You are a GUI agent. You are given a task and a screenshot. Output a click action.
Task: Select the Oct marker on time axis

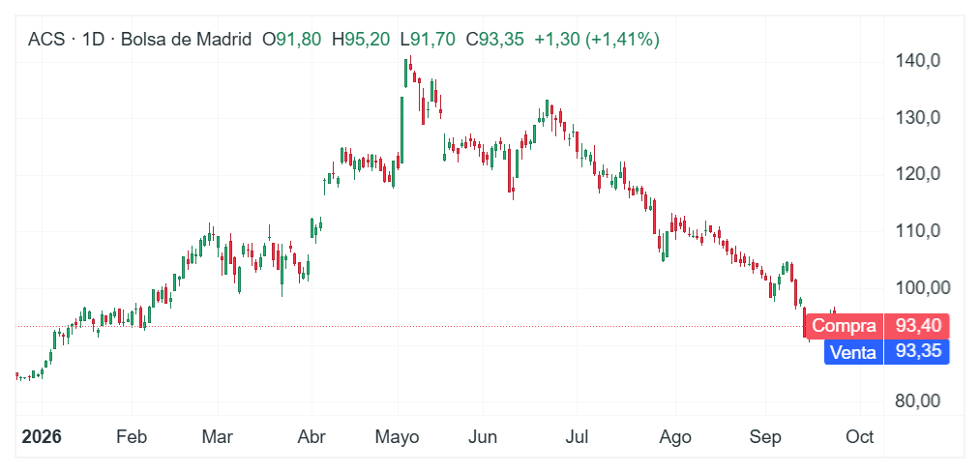click(x=860, y=437)
